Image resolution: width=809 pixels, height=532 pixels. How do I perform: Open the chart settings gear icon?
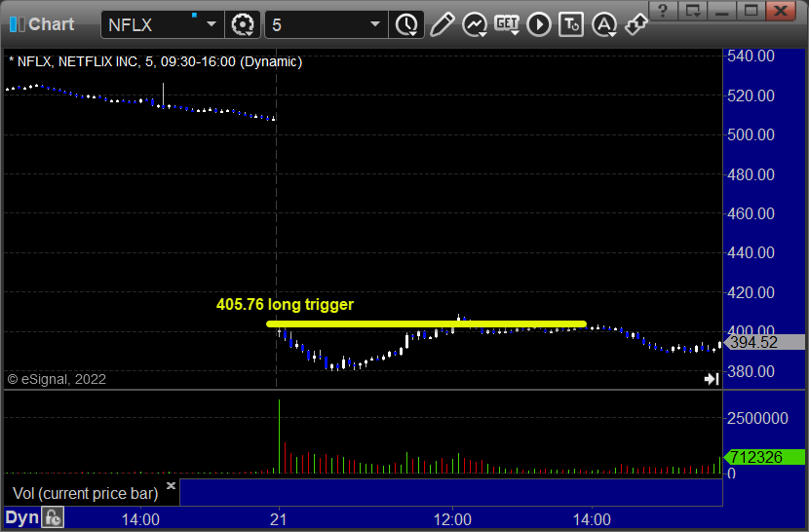(x=243, y=24)
